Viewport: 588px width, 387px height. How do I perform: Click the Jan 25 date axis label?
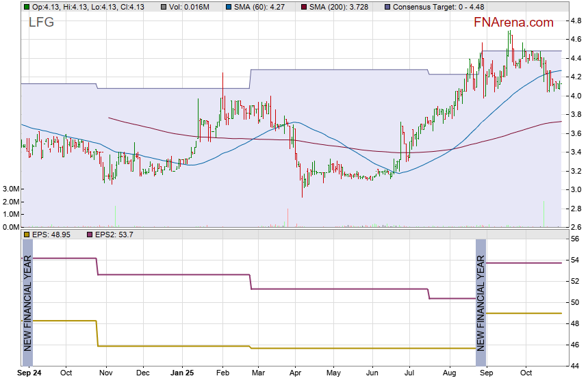tap(181, 373)
